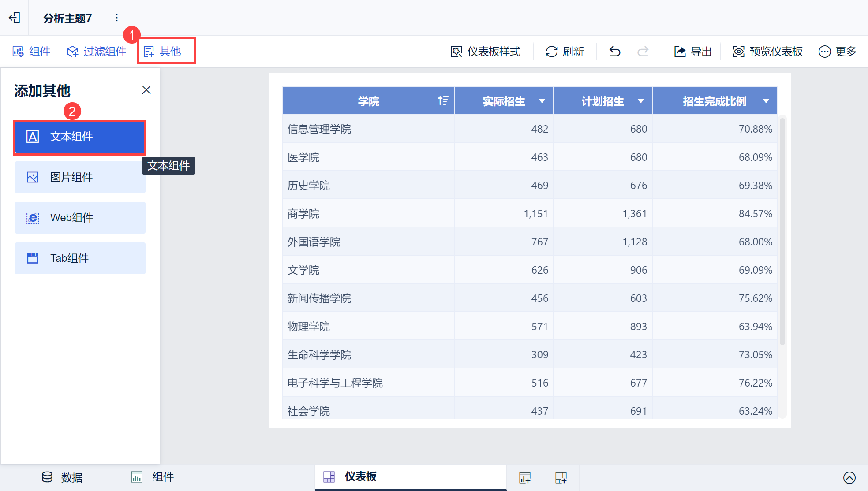Open the three-dot menu beside 分析主题7
The height and width of the screenshot is (491, 868).
[x=116, y=18]
